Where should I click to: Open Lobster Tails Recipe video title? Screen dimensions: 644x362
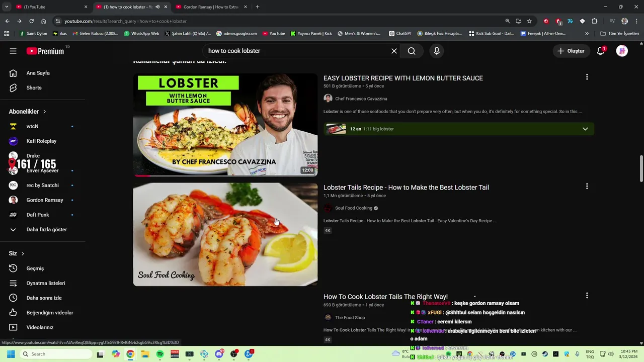point(406,188)
